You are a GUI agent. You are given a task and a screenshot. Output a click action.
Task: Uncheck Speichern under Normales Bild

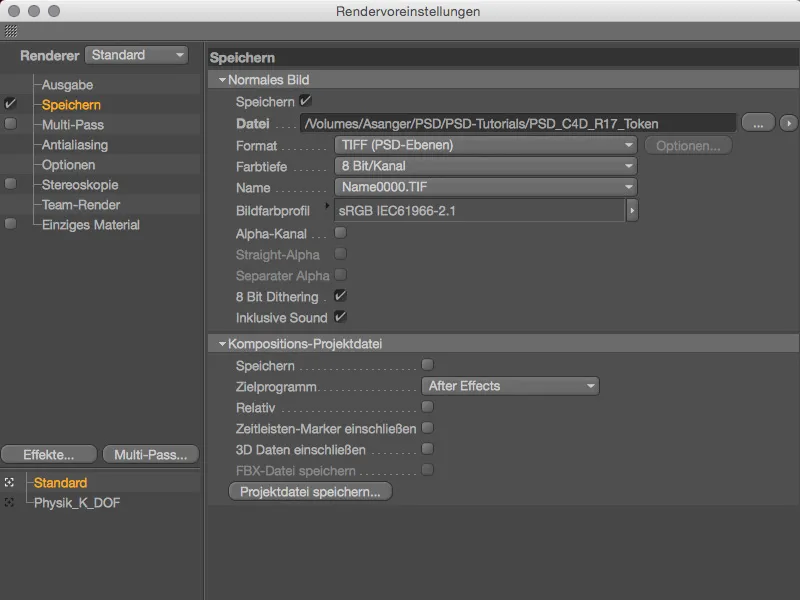click(x=305, y=101)
